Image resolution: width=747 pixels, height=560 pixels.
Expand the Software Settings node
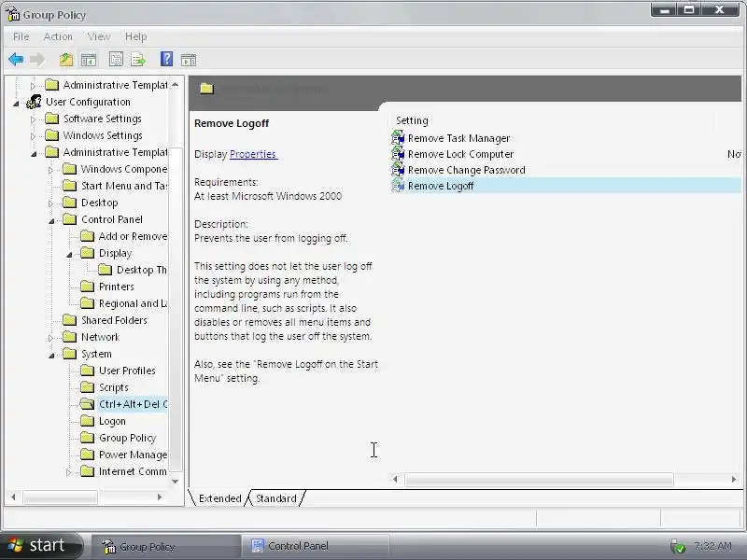tap(33, 119)
